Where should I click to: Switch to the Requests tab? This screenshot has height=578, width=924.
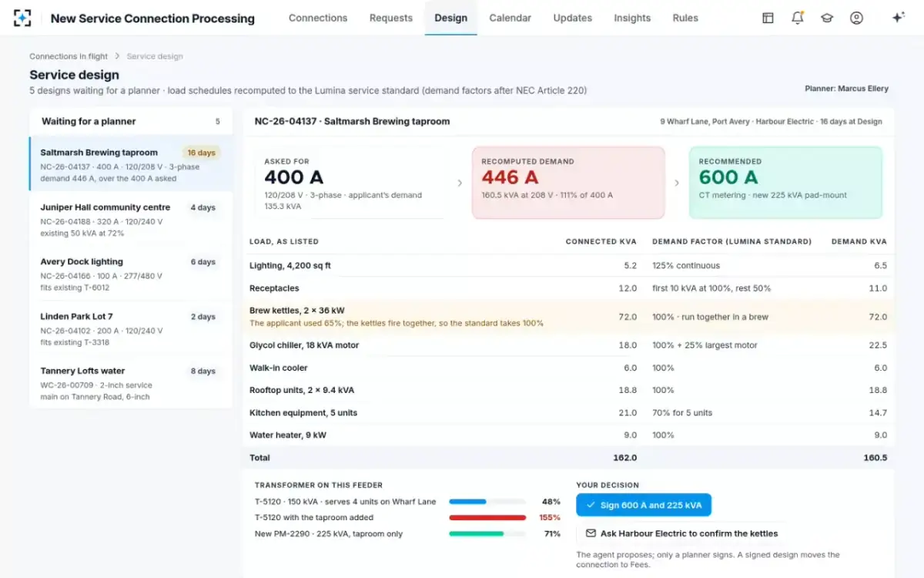(391, 18)
